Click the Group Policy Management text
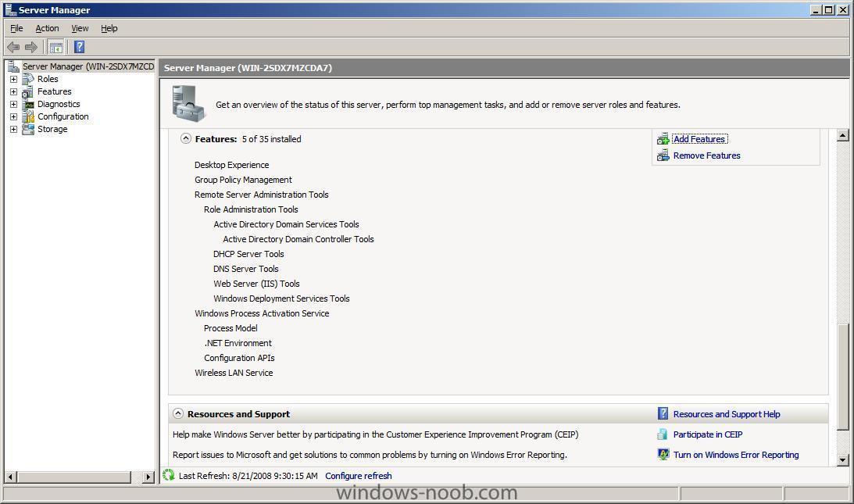 point(243,180)
